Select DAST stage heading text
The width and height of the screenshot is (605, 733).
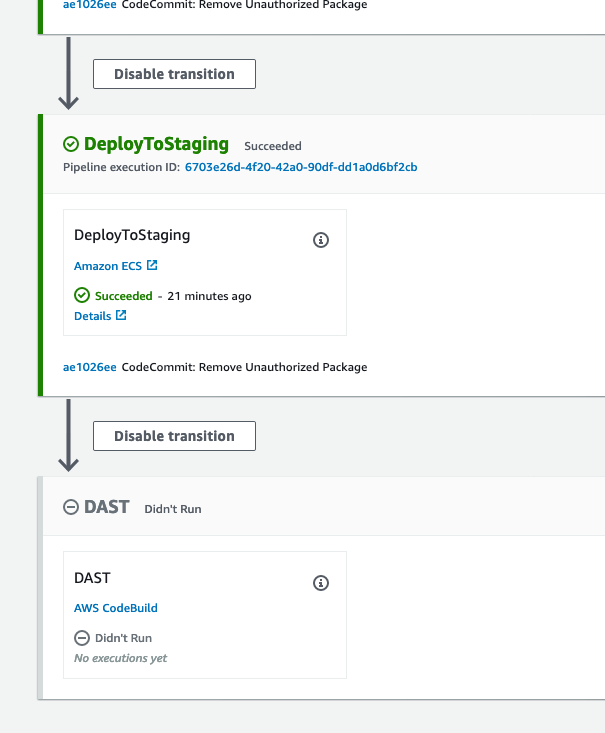(107, 507)
